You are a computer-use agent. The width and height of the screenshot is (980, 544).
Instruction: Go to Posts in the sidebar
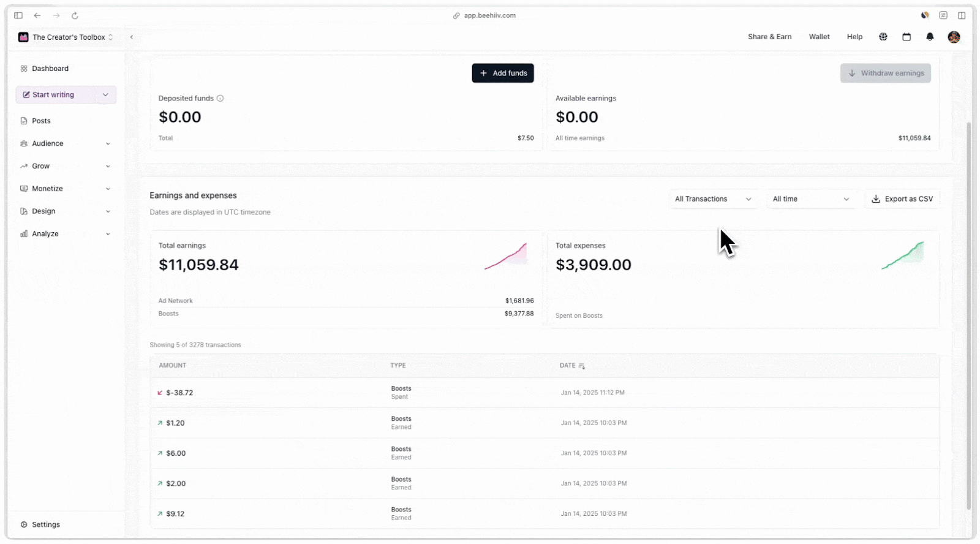click(x=41, y=121)
